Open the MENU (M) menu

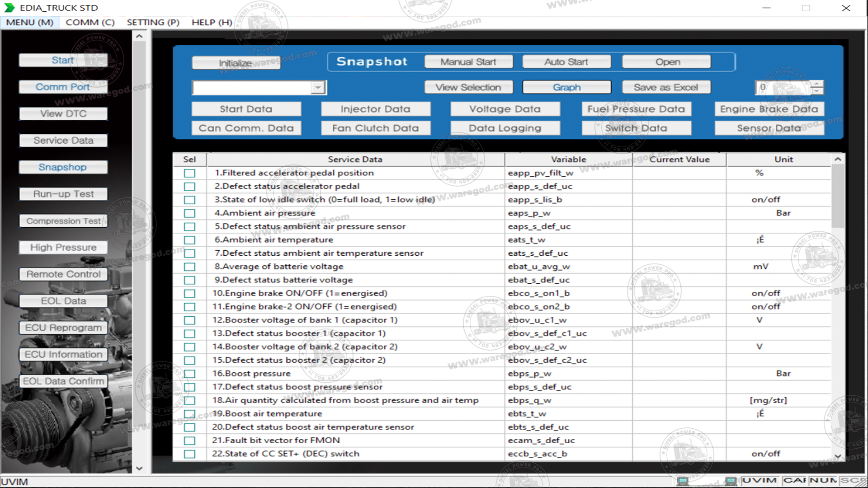30,22
